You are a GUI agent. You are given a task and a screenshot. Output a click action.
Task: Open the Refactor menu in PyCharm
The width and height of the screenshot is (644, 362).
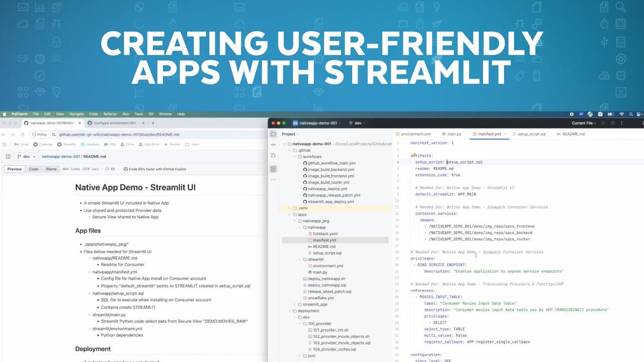[110, 114]
